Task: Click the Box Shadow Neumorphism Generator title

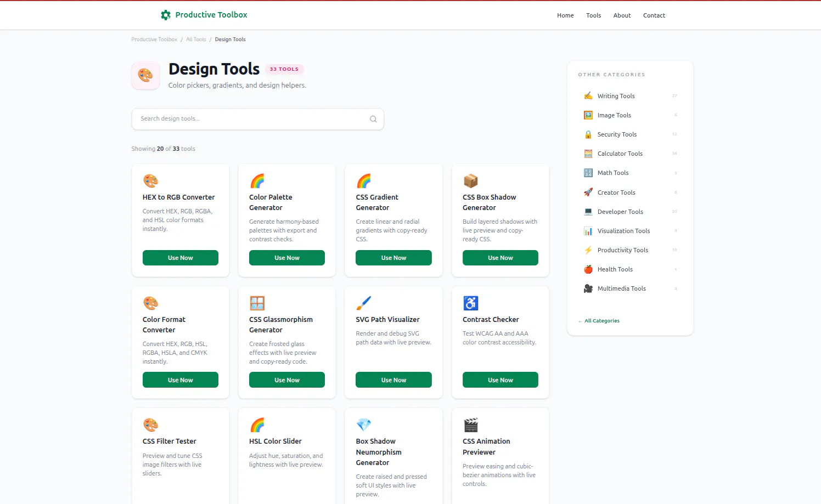Action: pos(379,452)
